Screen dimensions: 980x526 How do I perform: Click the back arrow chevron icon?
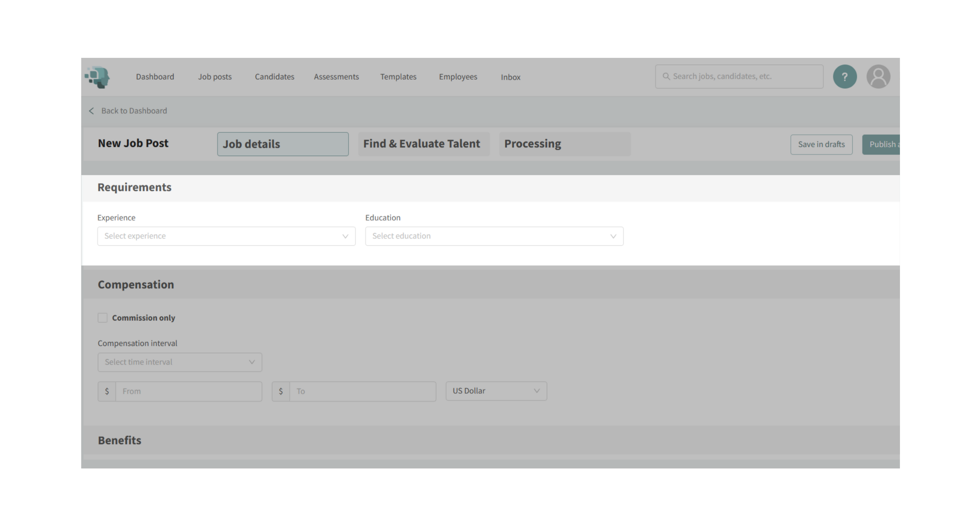[91, 111]
